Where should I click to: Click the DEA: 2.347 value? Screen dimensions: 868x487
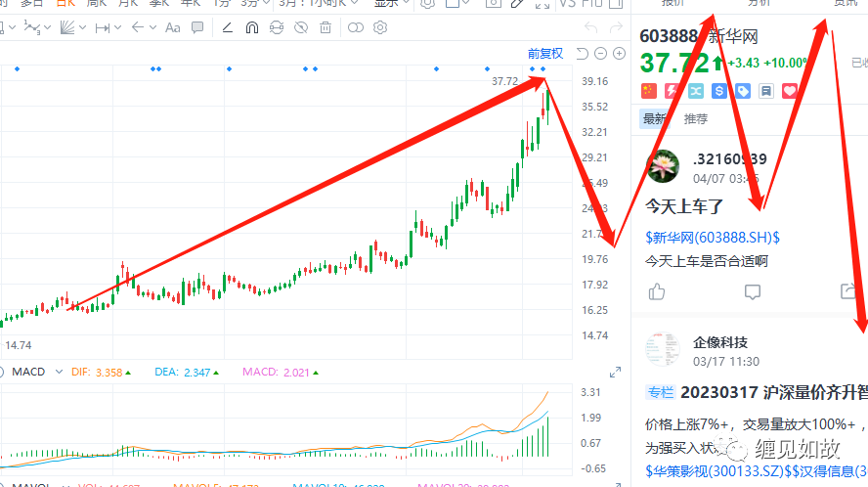pyautogui.click(x=187, y=373)
